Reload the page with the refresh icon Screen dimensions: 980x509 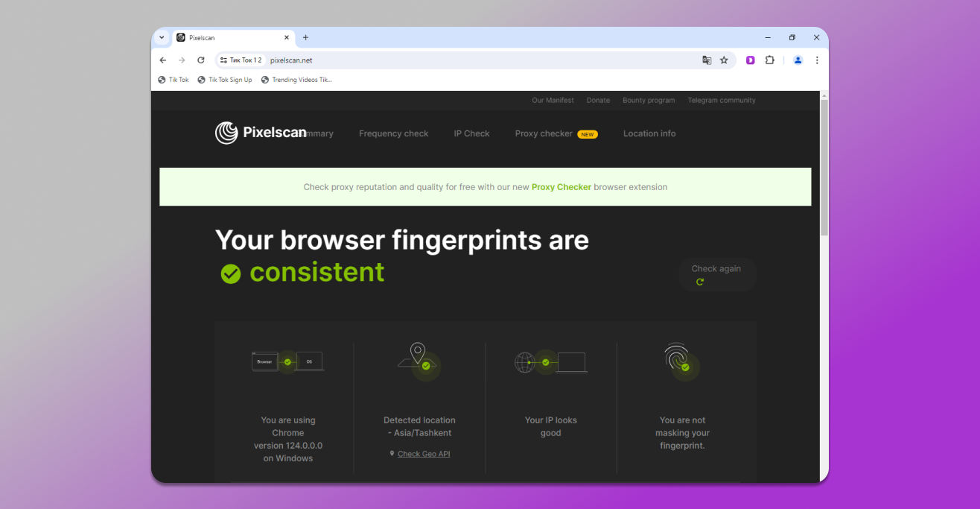pos(200,60)
